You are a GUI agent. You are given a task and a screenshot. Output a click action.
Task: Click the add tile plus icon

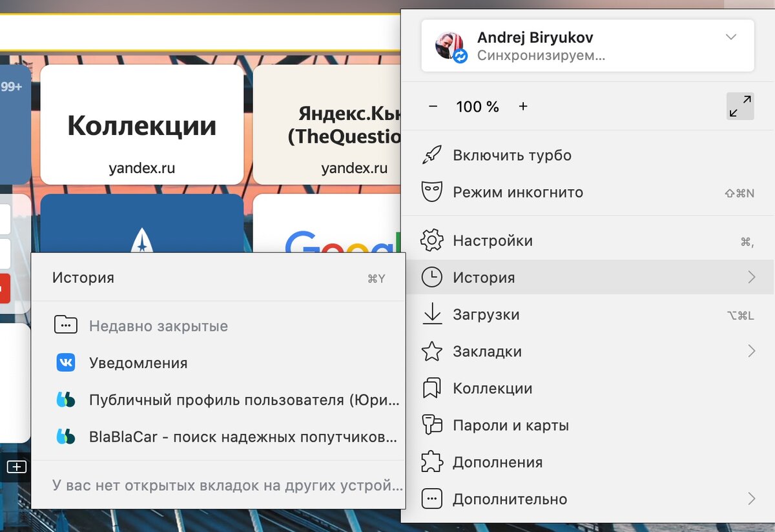pos(17,466)
